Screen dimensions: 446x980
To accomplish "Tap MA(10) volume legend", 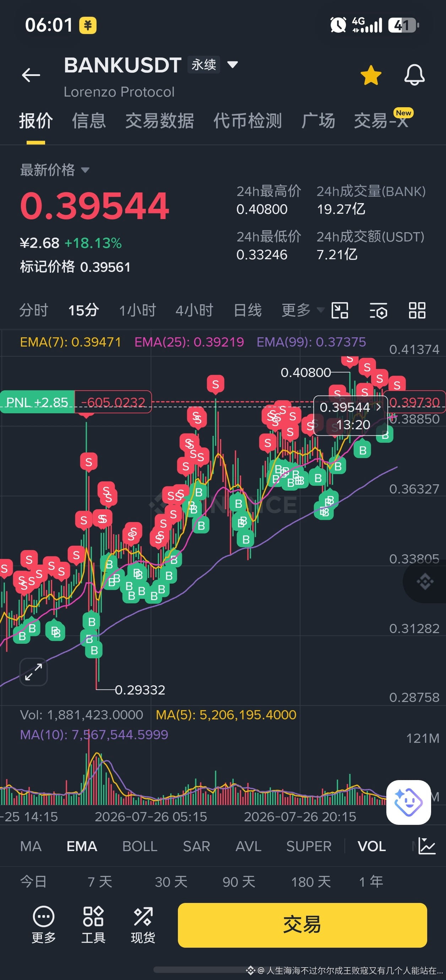I will pyautogui.click(x=94, y=734).
